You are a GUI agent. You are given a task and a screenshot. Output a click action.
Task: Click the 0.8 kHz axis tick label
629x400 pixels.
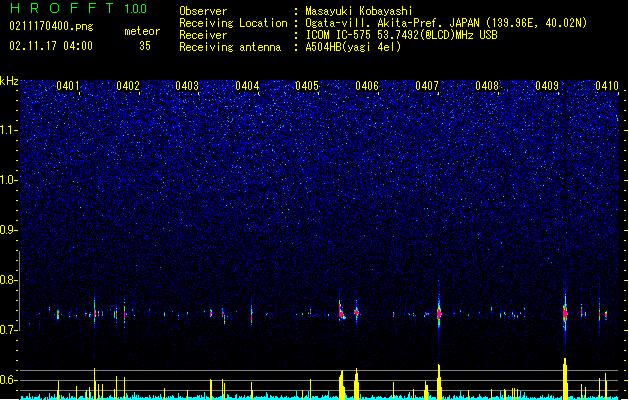[9, 280]
